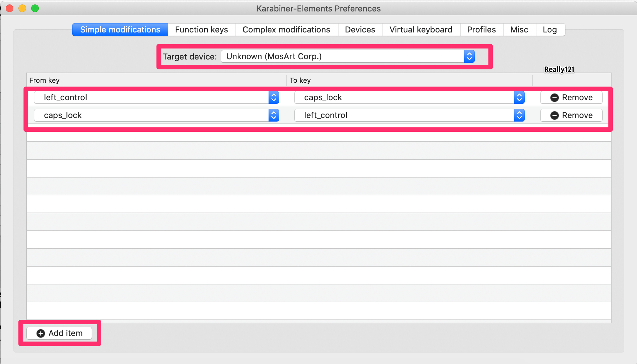
Task: Click the yellow minimize window button
Action: coord(22,8)
